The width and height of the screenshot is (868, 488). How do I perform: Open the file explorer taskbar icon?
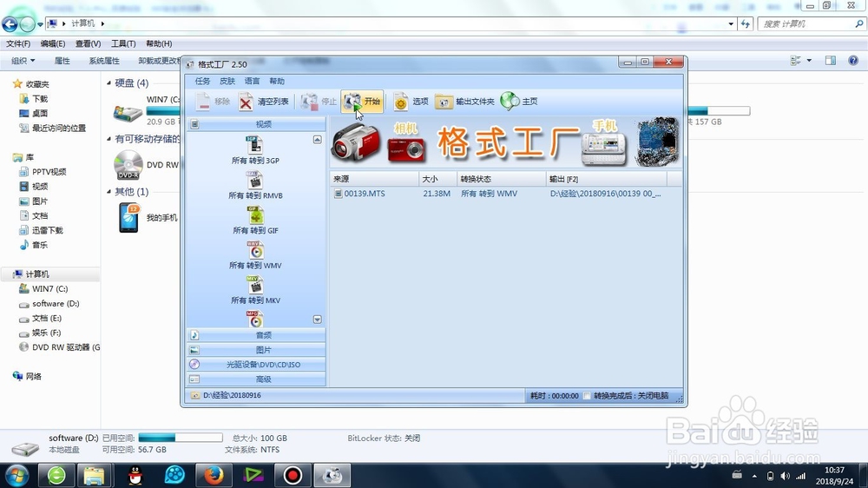pyautogui.click(x=95, y=475)
